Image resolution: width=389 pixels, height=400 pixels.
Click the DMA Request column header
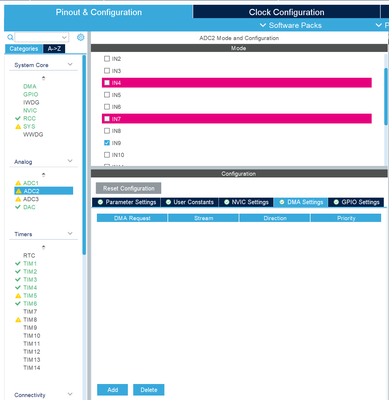point(132,218)
